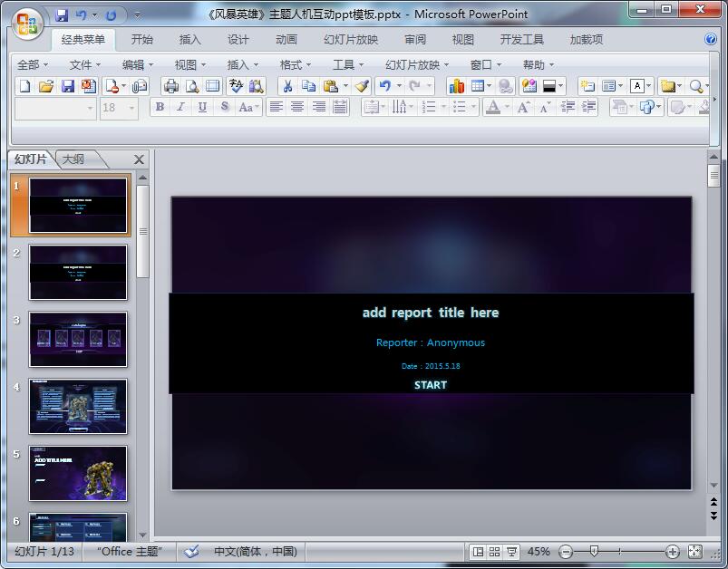Click the scissors cut icon
728x569 pixels.
tap(287, 86)
